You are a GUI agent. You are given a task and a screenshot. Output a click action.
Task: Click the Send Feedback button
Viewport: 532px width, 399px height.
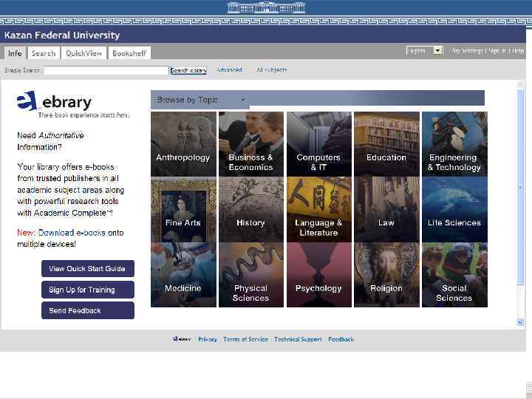[87, 310]
